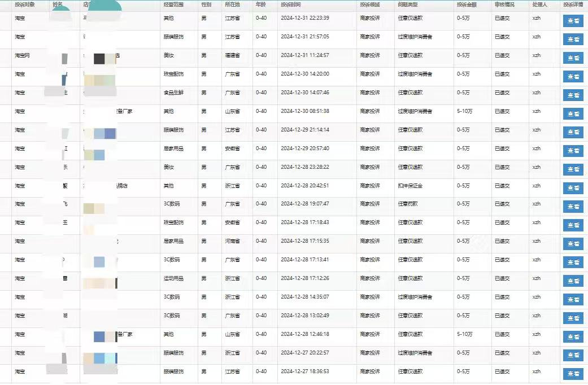Click 珠宝配饰 in the 2024-12-28 17:18:43 row

click(x=173, y=222)
